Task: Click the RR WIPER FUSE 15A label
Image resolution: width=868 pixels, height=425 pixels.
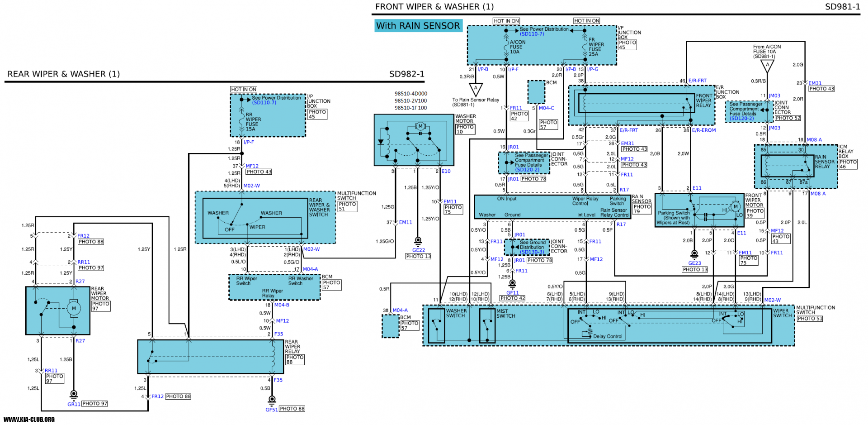Action: coord(253,122)
